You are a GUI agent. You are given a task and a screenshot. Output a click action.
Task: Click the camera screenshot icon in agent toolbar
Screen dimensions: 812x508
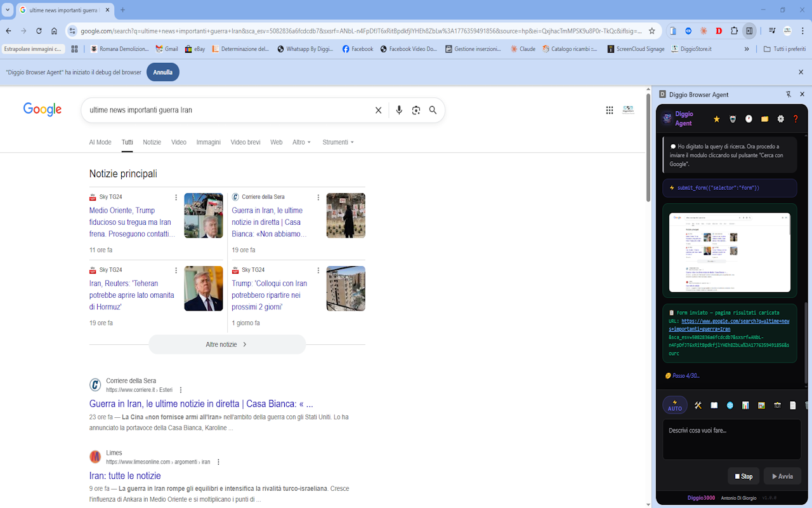point(777,405)
